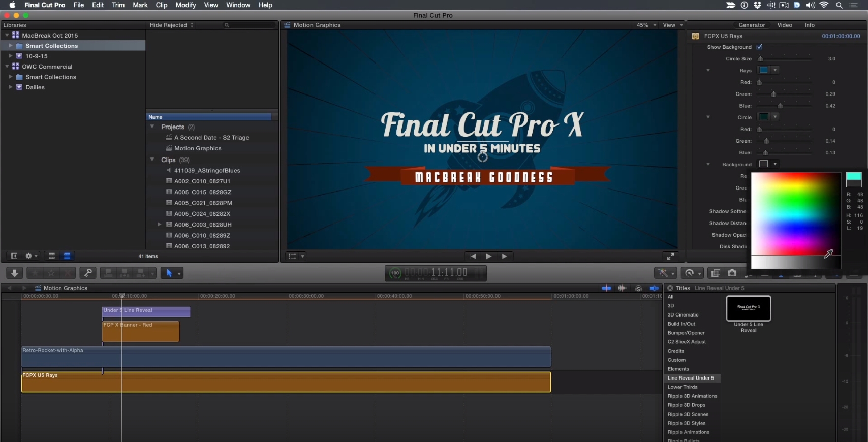The height and width of the screenshot is (442, 868).
Task: Click the timeline history back arrow
Action: pyautogui.click(x=9, y=288)
